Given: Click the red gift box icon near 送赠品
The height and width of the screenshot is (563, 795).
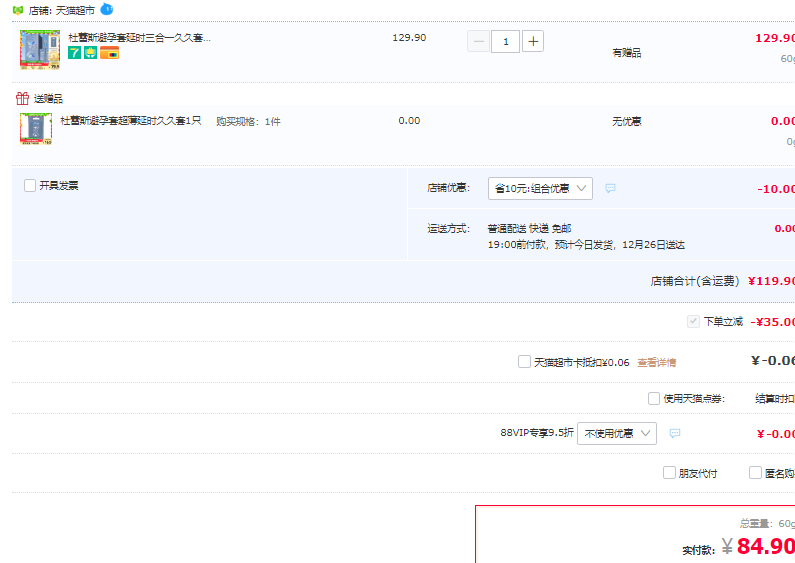Looking at the screenshot, I should (22, 98).
